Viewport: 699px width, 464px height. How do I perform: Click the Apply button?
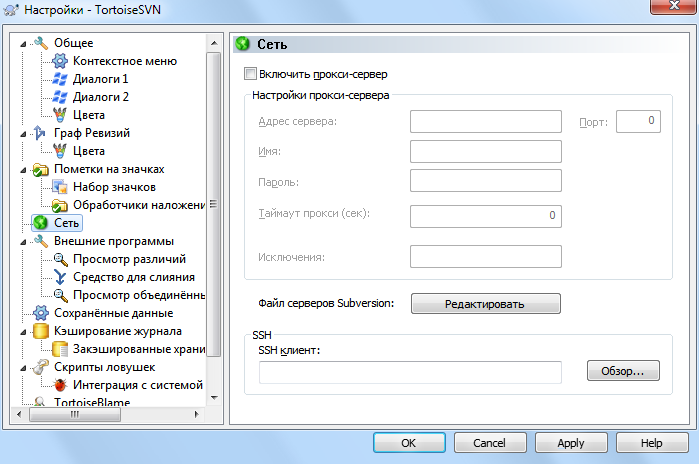[x=571, y=443]
